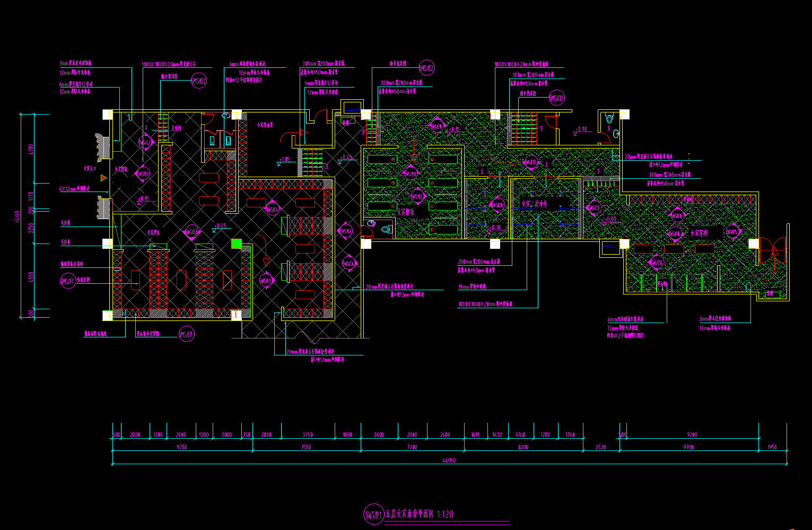This screenshot has width=812, height=530.
Task: Select the red double swing door symbol
Action: [x=771, y=250]
